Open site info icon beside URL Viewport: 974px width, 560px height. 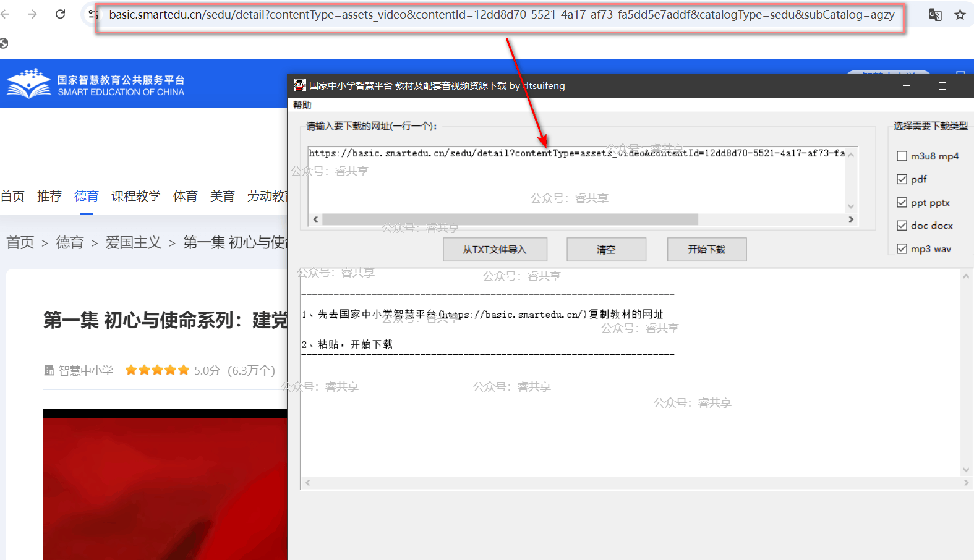point(93,14)
